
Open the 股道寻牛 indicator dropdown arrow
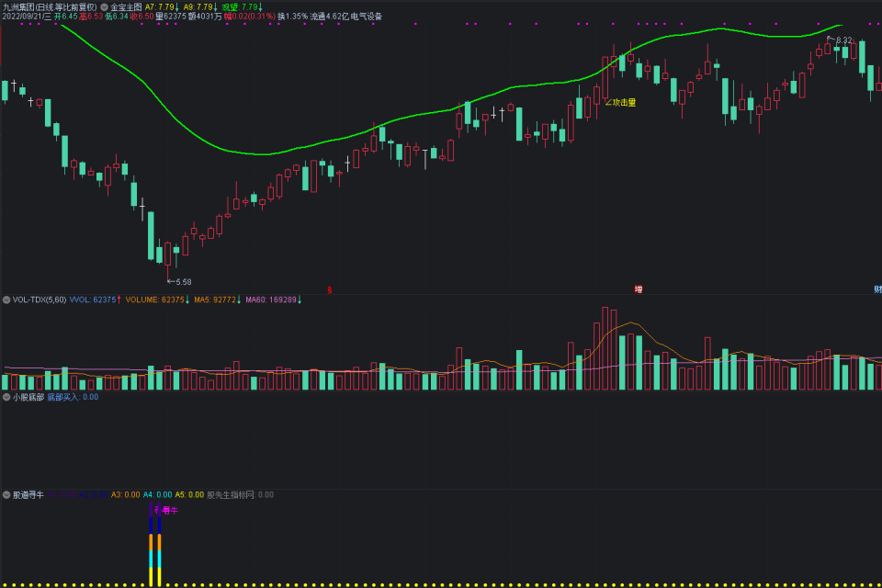[x=6, y=495]
